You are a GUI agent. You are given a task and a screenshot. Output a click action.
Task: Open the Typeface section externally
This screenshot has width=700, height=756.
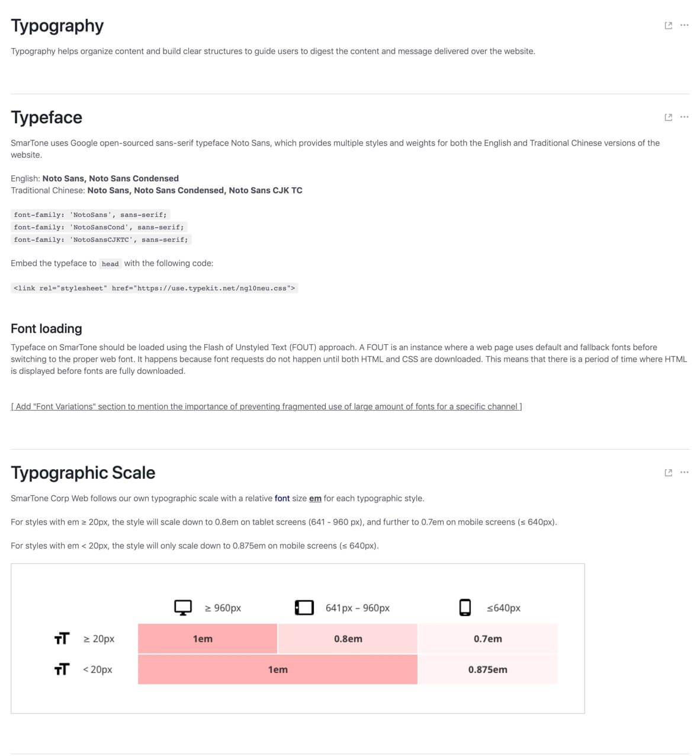click(x=668, y=117)
